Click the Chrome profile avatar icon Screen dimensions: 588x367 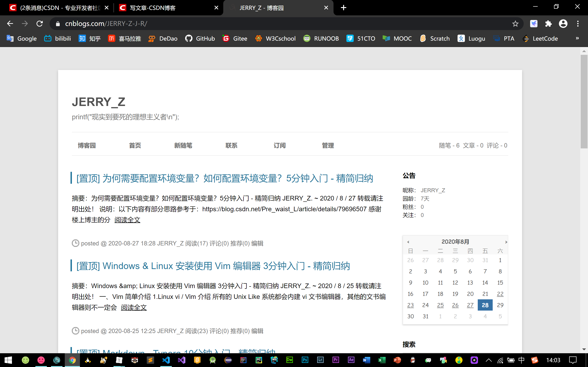coord(563,24)
